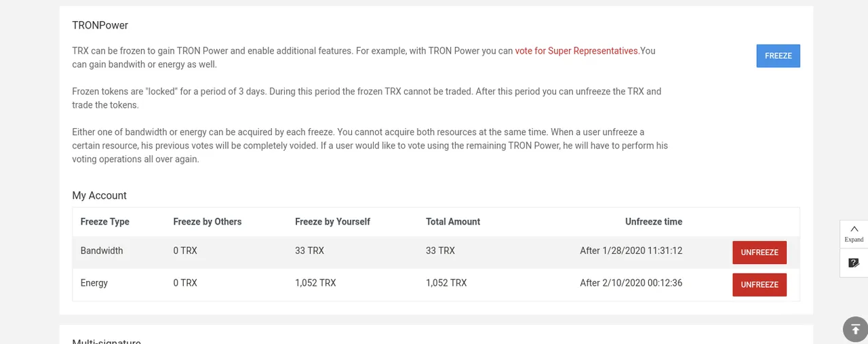Open the vote for Super Representatives link
The width and height of the screenshot is (868, 344).
coord(576,51)
